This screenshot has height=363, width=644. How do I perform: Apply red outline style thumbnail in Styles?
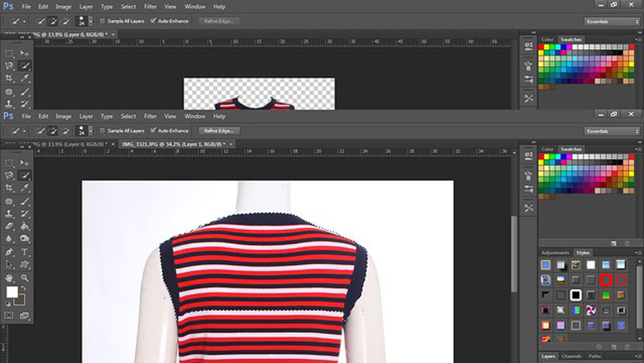tap(606, 280)
